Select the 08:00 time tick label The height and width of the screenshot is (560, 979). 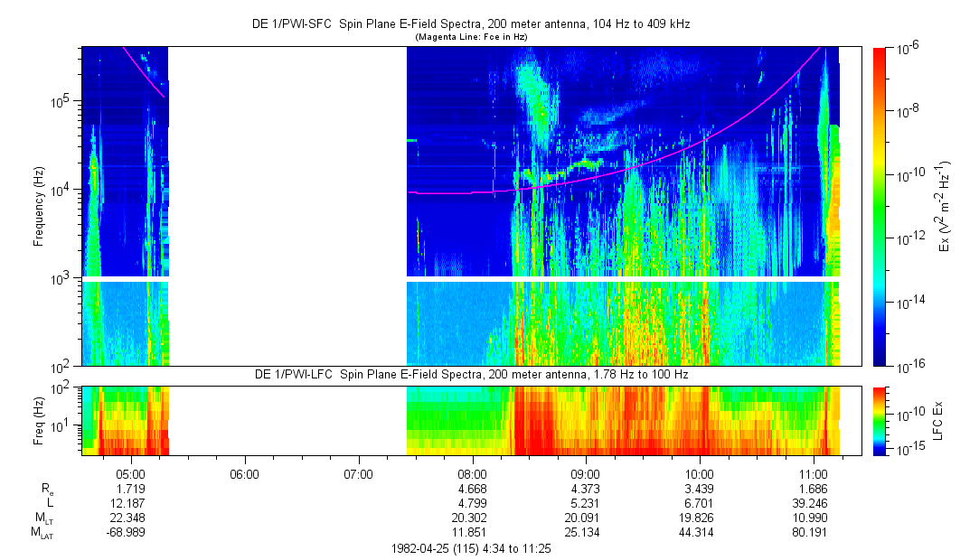tap(473, 472)
